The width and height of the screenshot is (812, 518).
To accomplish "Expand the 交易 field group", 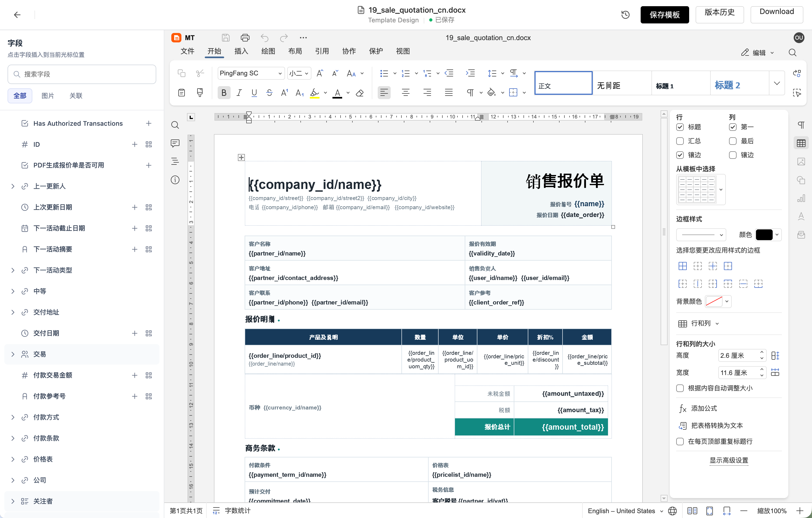I will (13, 354).
